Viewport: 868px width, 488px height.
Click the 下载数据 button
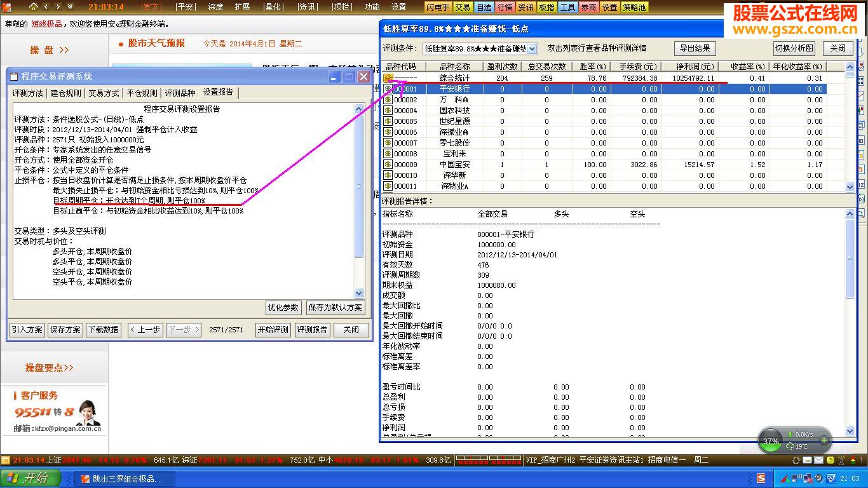[x=103, y=330]
